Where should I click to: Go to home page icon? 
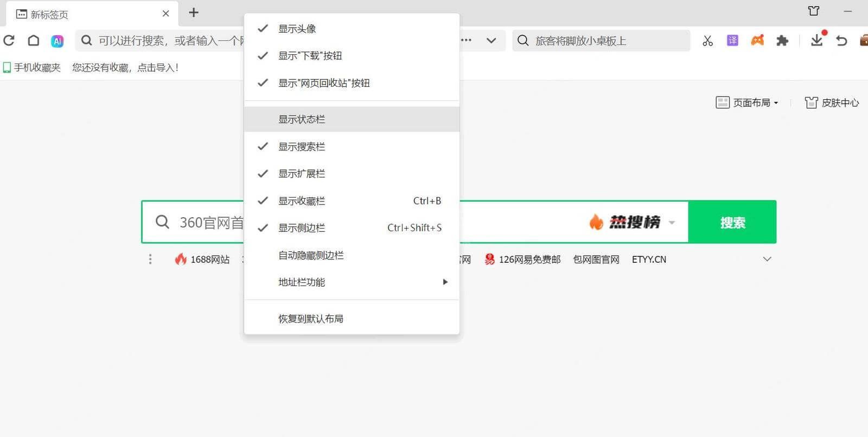click(x=33, y=40)
